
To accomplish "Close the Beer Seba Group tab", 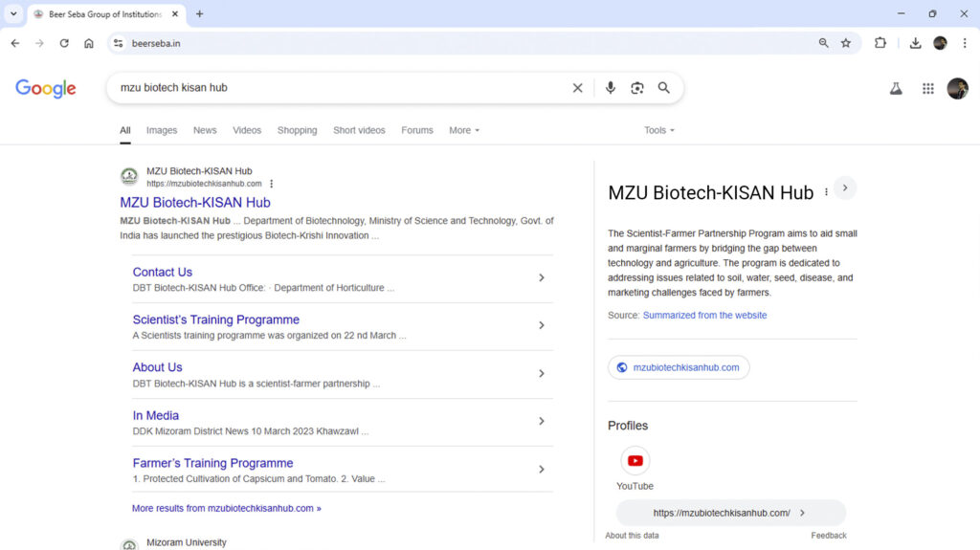I will click(x=175, y=13).
